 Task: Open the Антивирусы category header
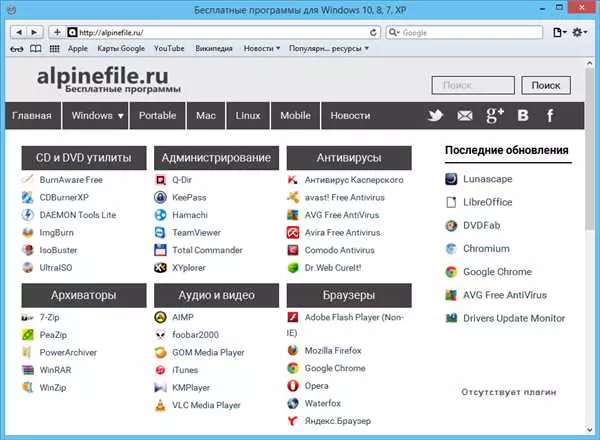(x=349, y=158)
